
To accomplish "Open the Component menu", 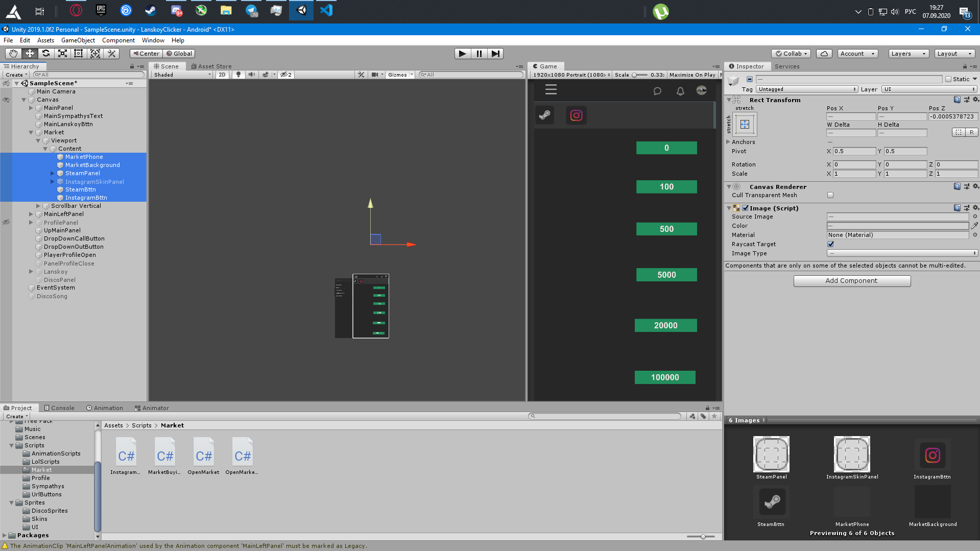I will [118, 40].
